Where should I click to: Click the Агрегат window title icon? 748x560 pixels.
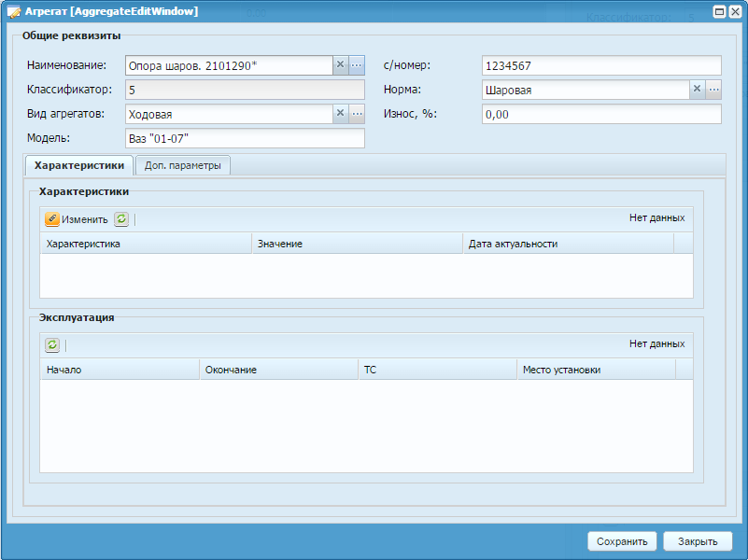coord(14,12)
